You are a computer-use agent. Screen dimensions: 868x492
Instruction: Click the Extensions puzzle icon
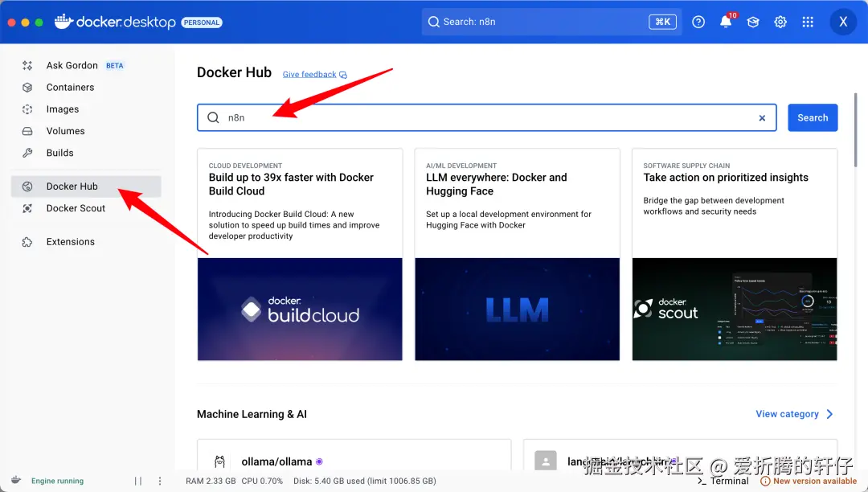(27, 242)
